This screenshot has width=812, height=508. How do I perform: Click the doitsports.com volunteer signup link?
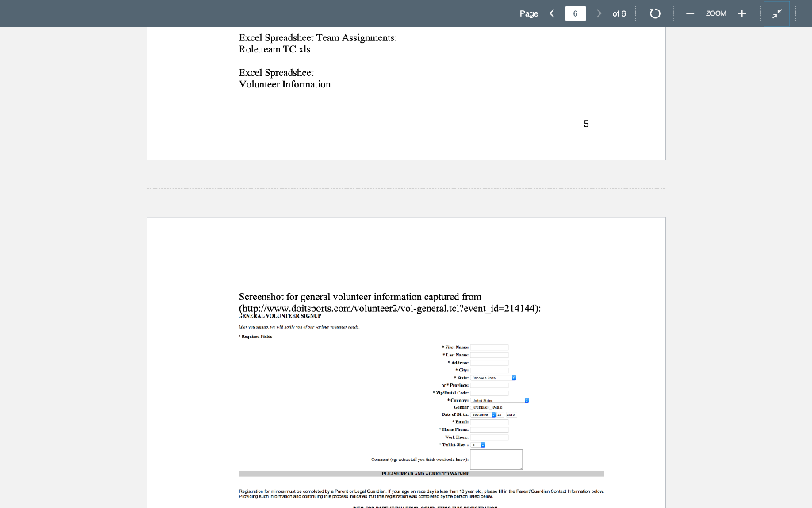[388, 307]
